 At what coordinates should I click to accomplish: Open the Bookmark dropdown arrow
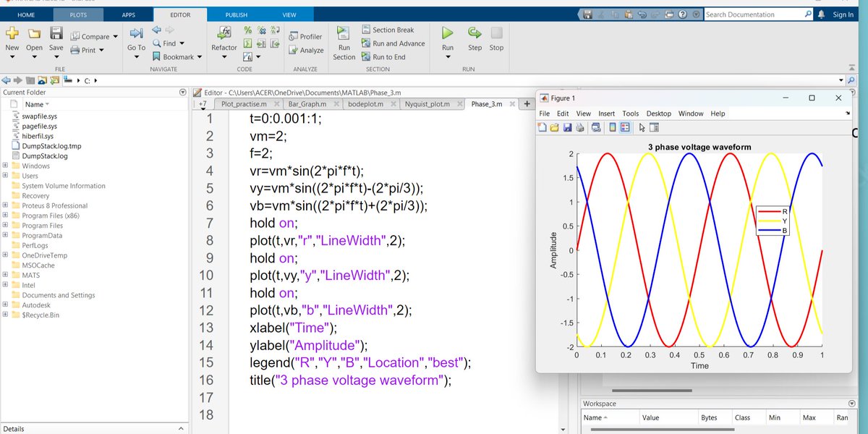pos(199,57)
